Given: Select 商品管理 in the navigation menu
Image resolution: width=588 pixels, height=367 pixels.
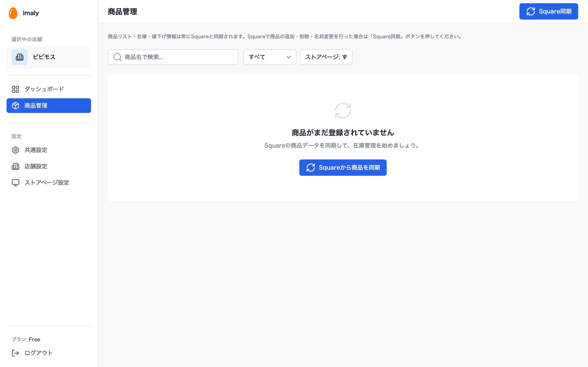Looking at the screenshot, I should [36, 106].
